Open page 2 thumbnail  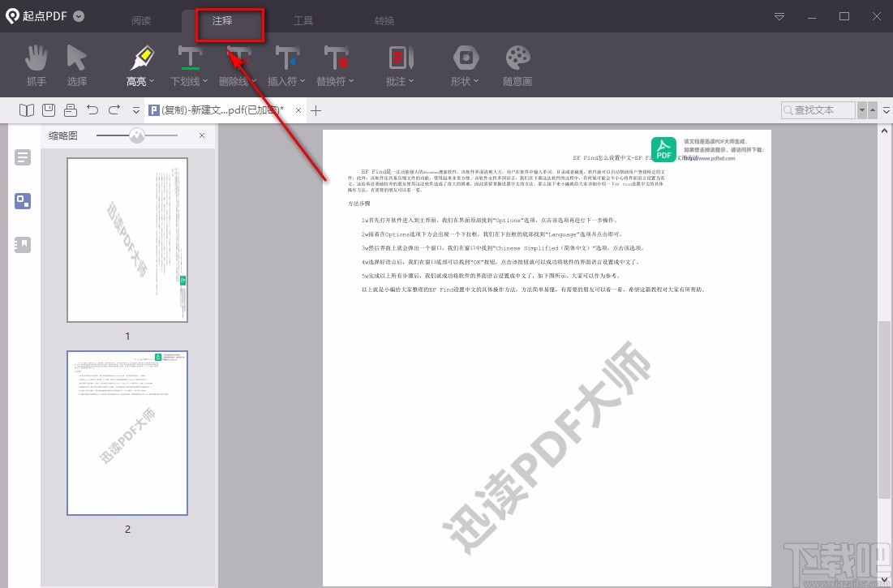(x=127, y=433)
